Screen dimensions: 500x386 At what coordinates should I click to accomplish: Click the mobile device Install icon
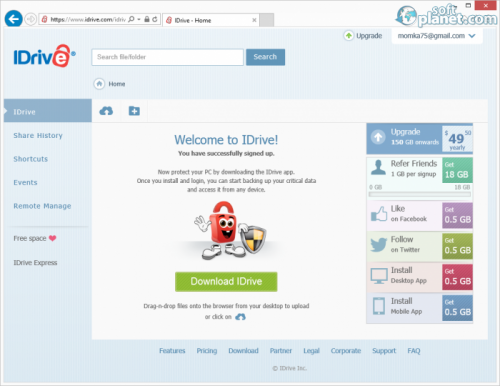(379, 306)
